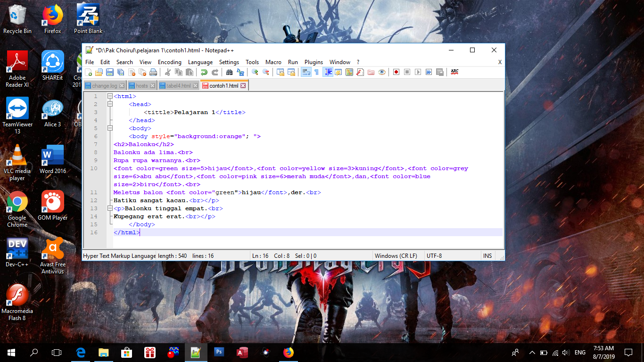This screenshot has width=644, height=362.
Task: Close the contoh1.html tab
Action: 243,86
